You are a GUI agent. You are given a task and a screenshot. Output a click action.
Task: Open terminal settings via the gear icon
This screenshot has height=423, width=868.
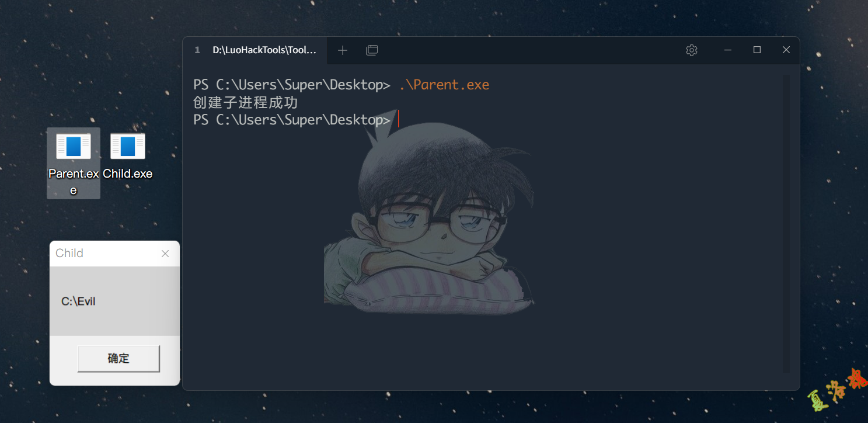pos(692,50)
